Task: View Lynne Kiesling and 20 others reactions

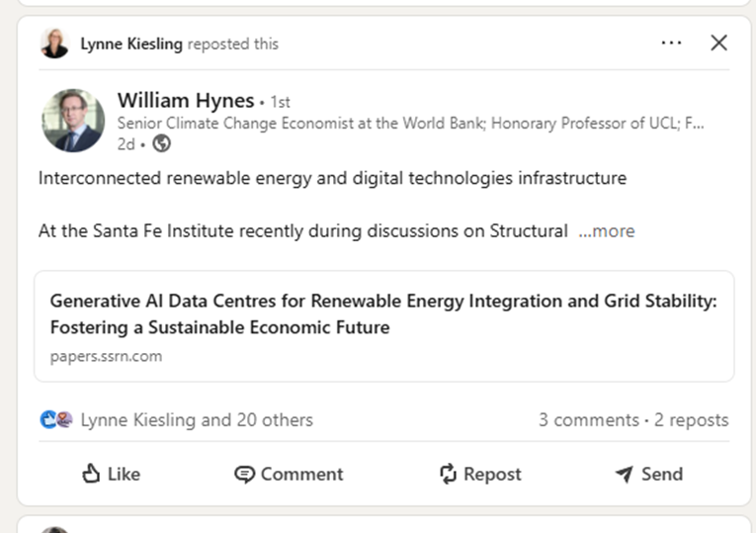Action: (x=197, y=420)
